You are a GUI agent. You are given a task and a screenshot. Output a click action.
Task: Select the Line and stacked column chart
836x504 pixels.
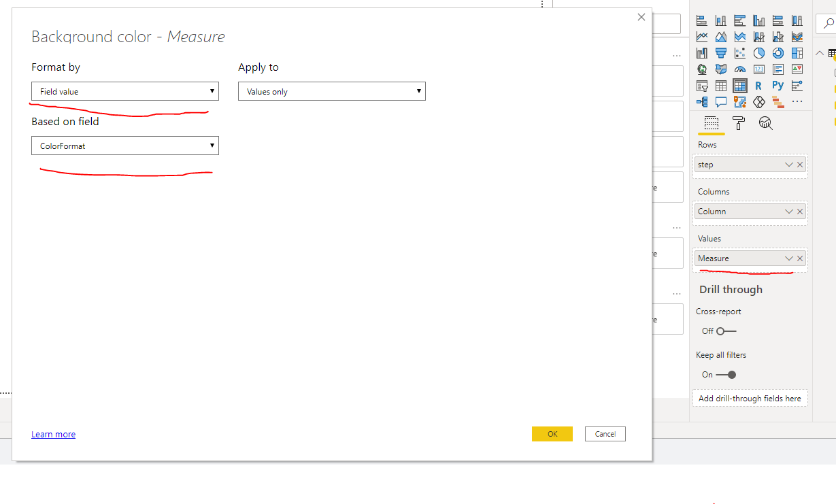(759, 37)
